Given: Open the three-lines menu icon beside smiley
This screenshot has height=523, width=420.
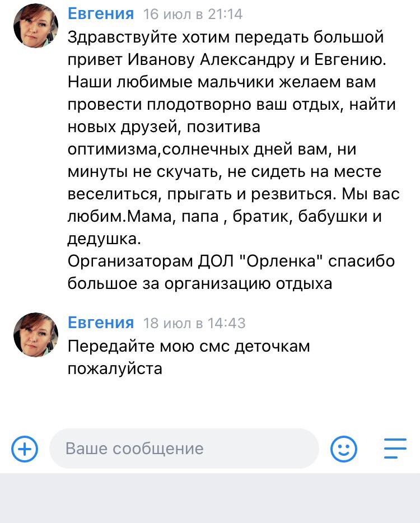Looking at the screenshot, I should (395, 449).
